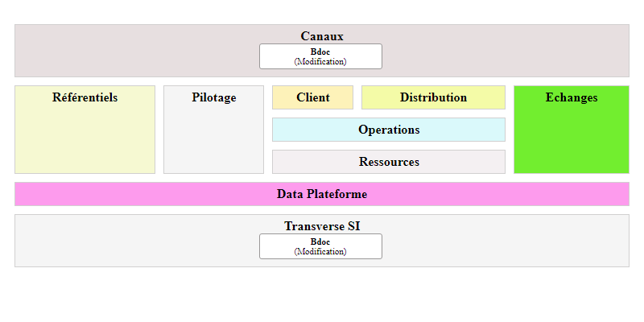
Task: Open the Ressources block
Action: click(389, 162)
